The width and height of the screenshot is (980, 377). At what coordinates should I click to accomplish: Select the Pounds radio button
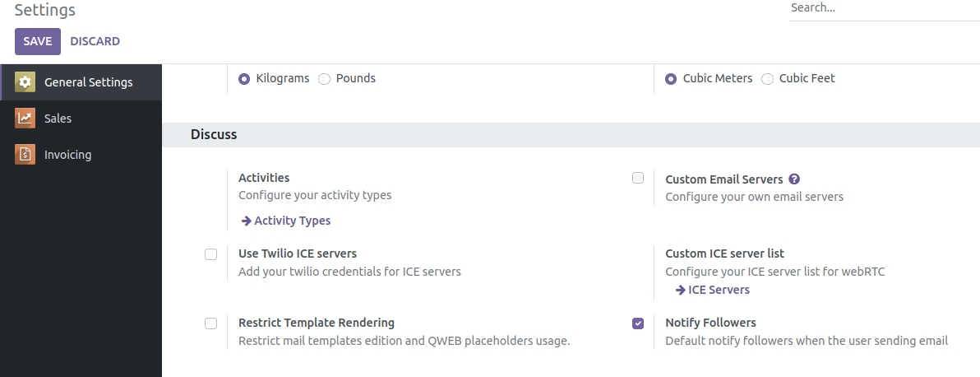pos(325,79)
